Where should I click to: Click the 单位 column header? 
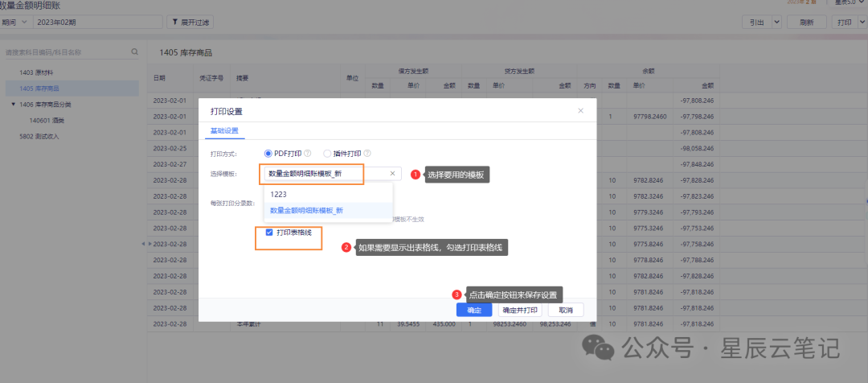tap(353, 78)
